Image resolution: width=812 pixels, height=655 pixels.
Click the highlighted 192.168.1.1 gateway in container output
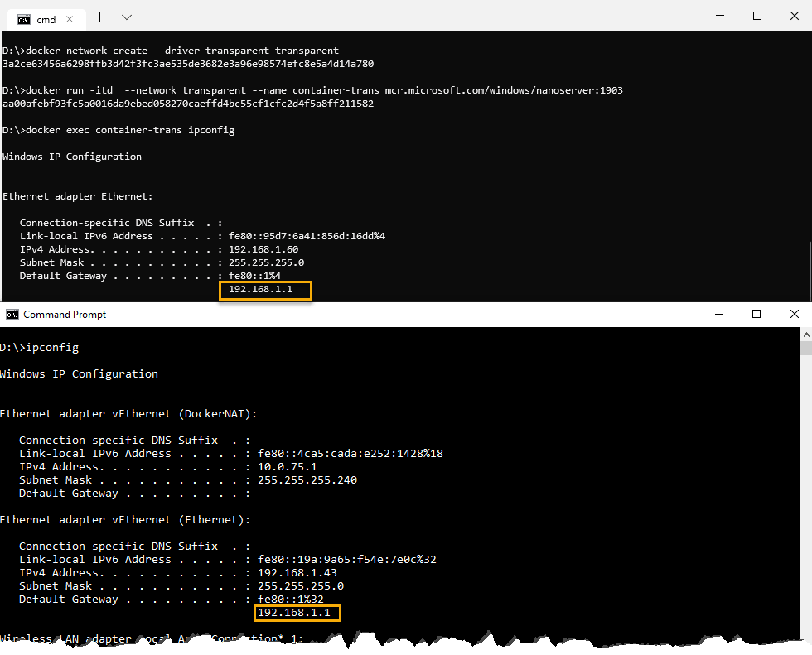tap(265, 290)
